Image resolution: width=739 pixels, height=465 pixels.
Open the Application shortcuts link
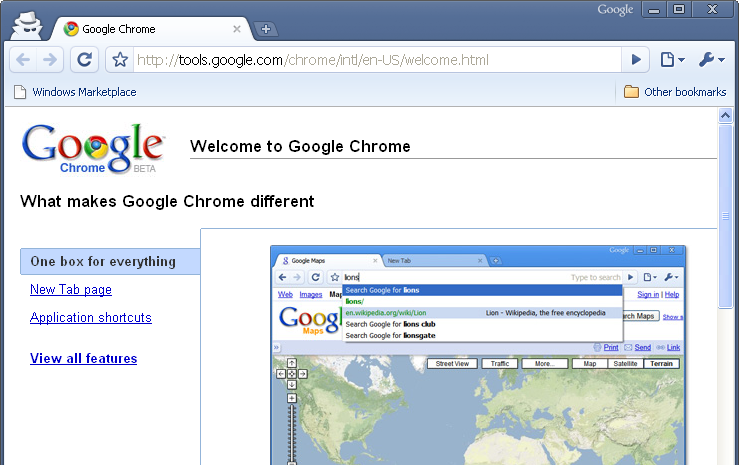[91, 318]
